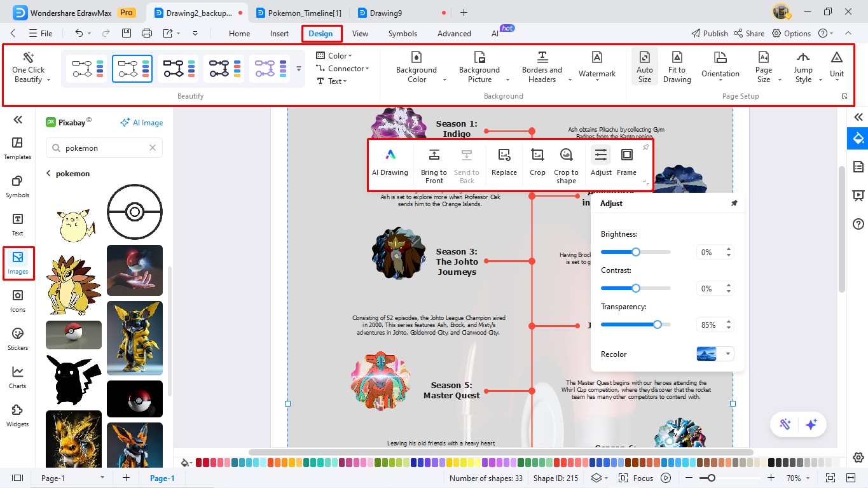Viewport: 868px width, 488px height.
Task: Expand the beautify styles gallery
Action: point(299,68)
